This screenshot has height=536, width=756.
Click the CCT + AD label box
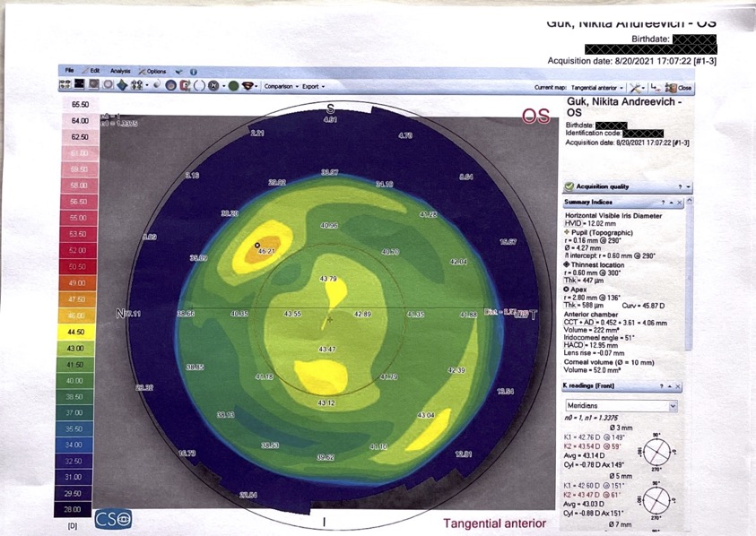tap(578, 323)
